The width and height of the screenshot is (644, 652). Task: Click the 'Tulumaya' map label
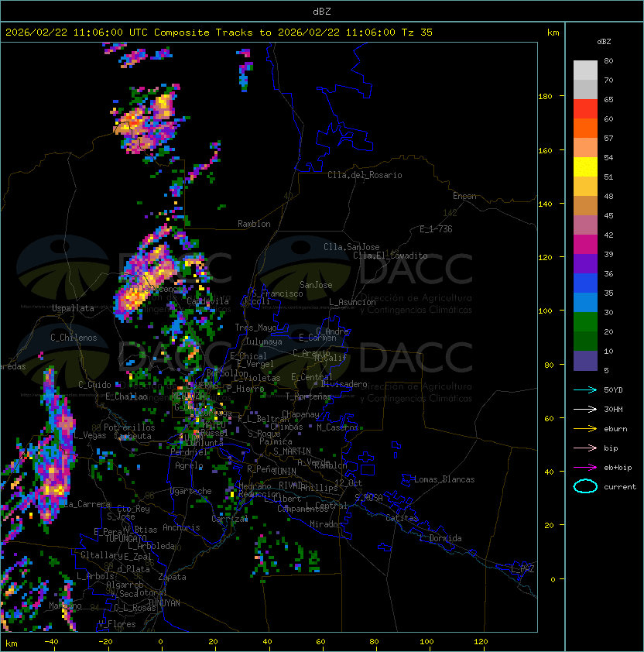pos(264,341)
